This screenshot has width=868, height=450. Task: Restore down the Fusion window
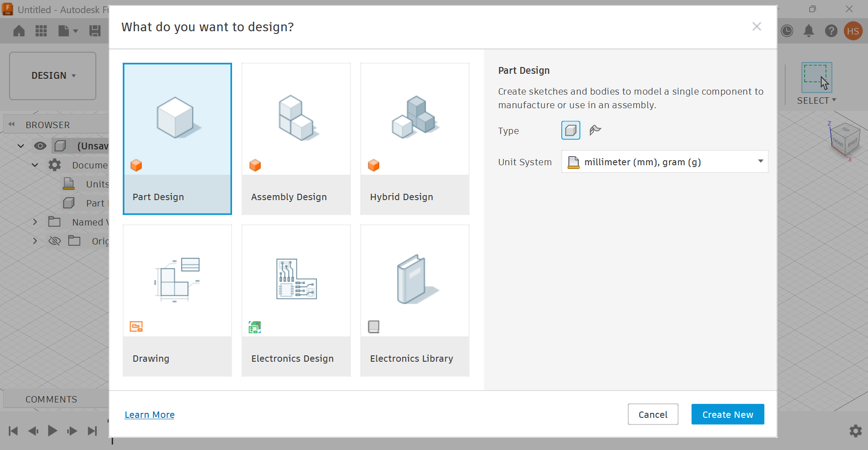coord(813,9)
